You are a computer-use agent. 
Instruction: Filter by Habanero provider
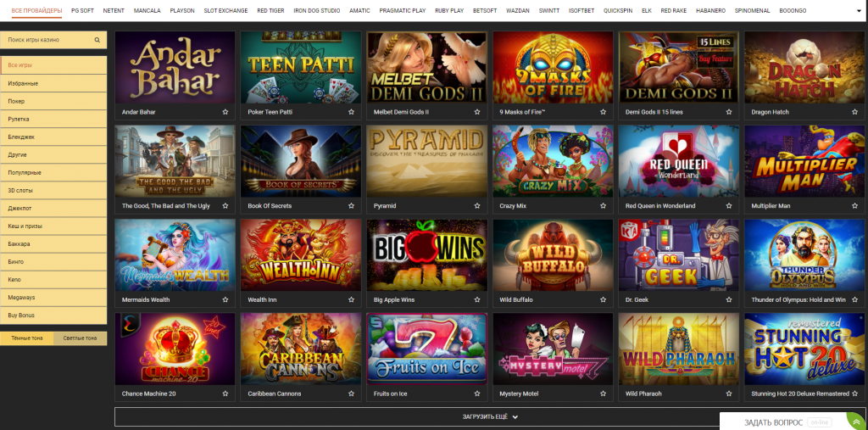(x=711, y=10)
